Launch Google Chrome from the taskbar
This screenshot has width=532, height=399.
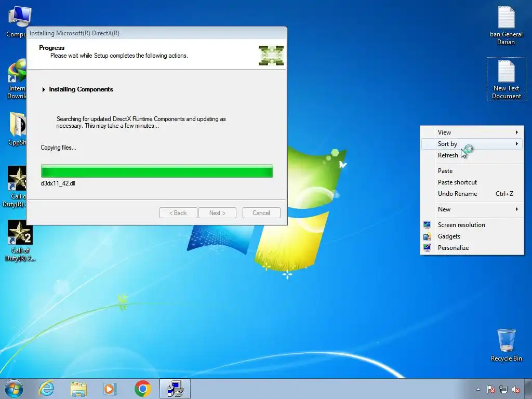pos(142,389)
